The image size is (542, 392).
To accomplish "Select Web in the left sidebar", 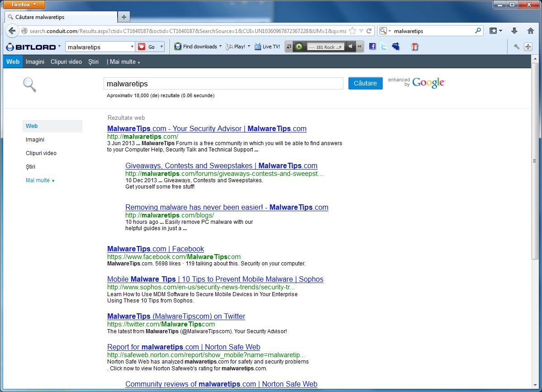I will point(52,126).
